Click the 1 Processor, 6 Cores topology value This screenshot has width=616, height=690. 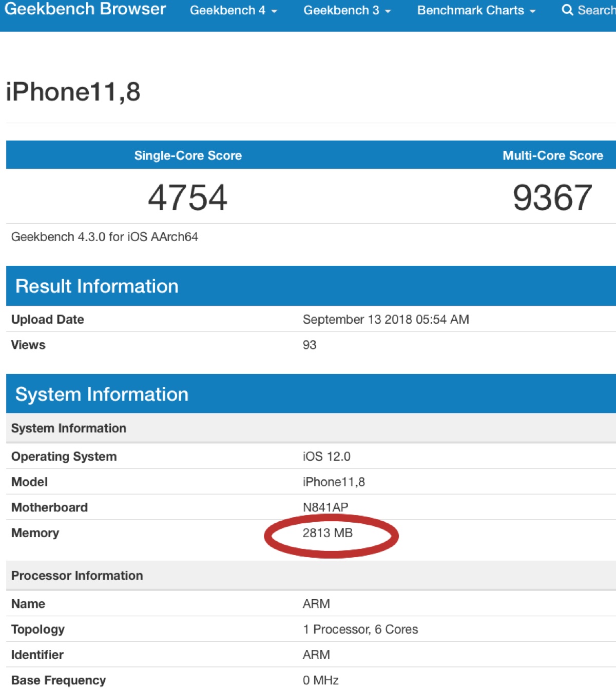[x=360, y=629]
